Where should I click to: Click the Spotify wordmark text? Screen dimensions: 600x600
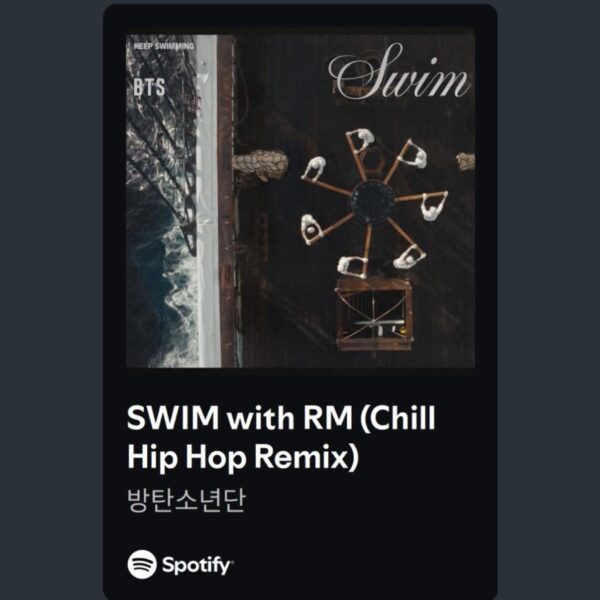click(197, 565)
